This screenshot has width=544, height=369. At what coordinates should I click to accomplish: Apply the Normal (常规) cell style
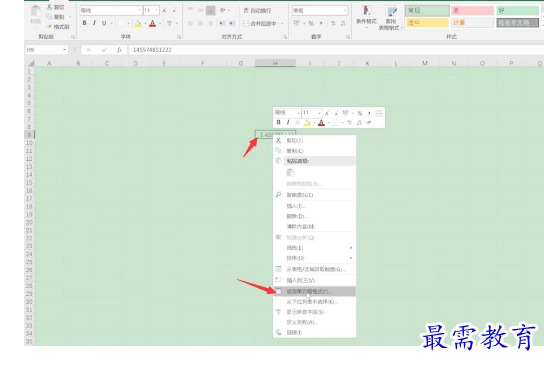tap(427, 11)
